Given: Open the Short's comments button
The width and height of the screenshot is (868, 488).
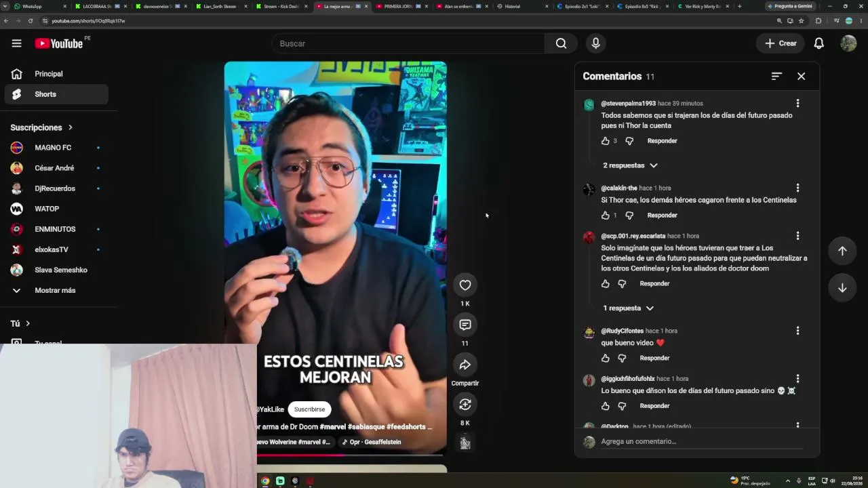Looking at the screenshot, I should point(465,325).
